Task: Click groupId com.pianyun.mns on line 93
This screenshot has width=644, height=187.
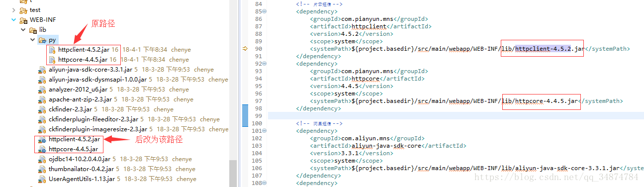Action: [369, 71]
